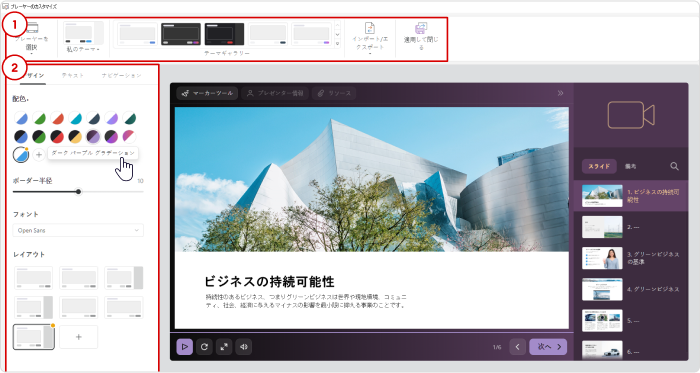Click the presenter video camera icon
Viewport: 700px width, 373px height.
pos(631,115)
